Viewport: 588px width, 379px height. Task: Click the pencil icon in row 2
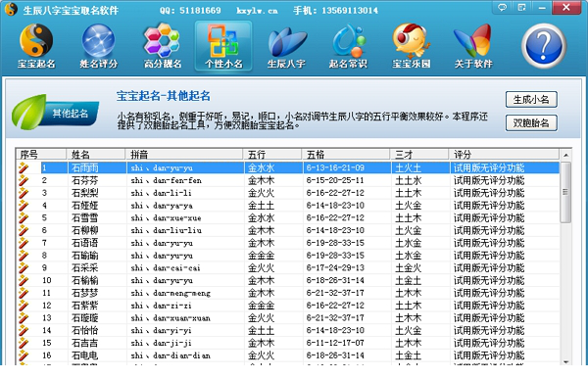(24, 180)
